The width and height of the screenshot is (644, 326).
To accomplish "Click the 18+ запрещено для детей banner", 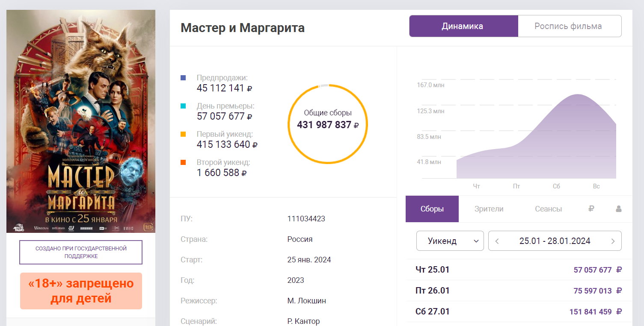I will 81,291.
